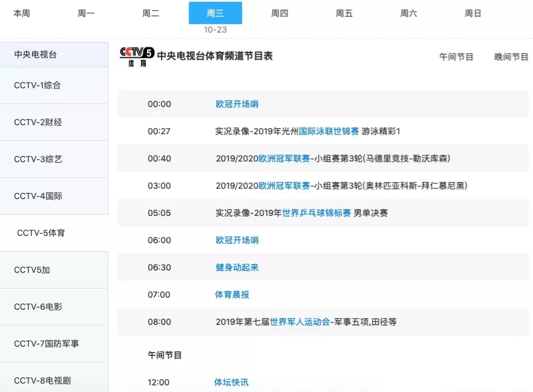
Task: Click the 05:05 time cell
Action: 159,213
